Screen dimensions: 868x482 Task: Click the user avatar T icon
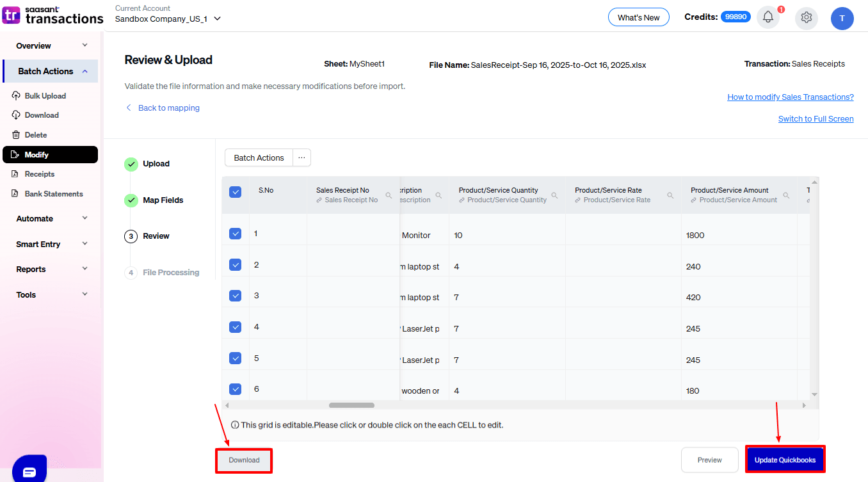pos(842,18)
